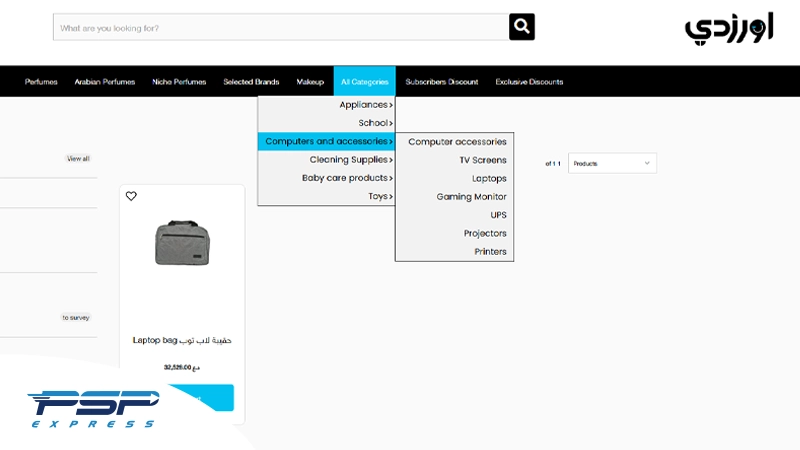Choose Computer accessories subcategory
The height and width of the screenshot is (450, 800).
click(x=455, y=142)
